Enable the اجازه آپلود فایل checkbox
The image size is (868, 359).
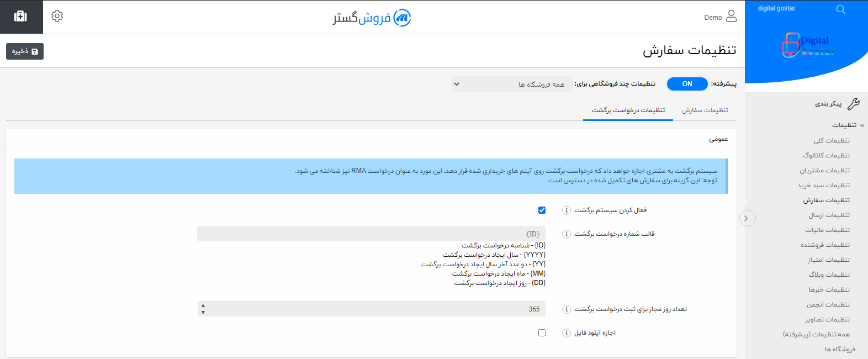click(542, 332)
